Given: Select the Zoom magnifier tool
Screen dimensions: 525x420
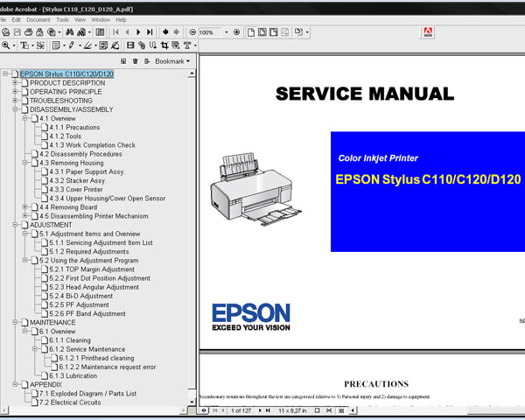Looking at the screenshot, I should (6, 45).
